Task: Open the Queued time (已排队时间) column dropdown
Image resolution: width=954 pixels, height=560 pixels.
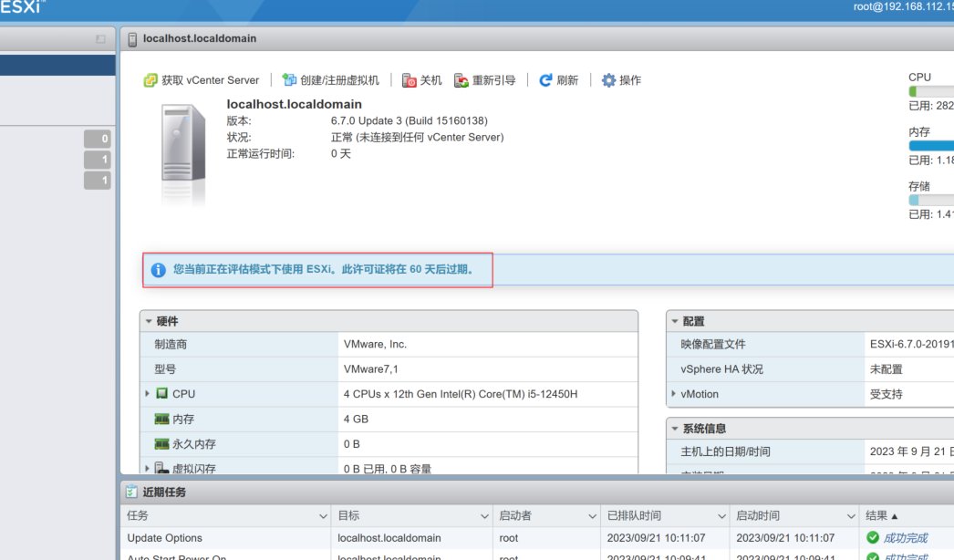Action: 721,516
